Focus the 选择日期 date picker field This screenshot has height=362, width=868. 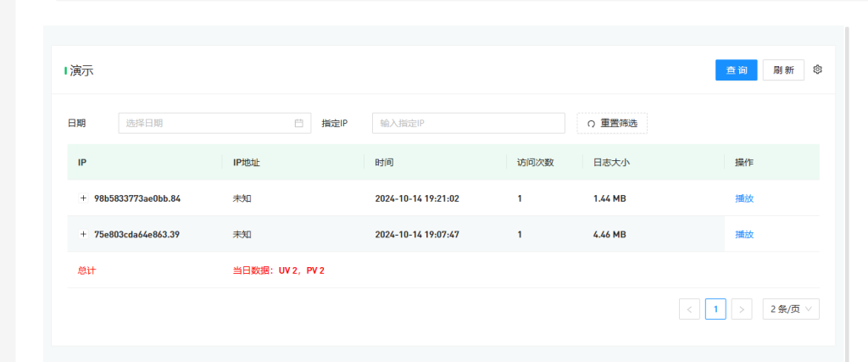[208, 123]
